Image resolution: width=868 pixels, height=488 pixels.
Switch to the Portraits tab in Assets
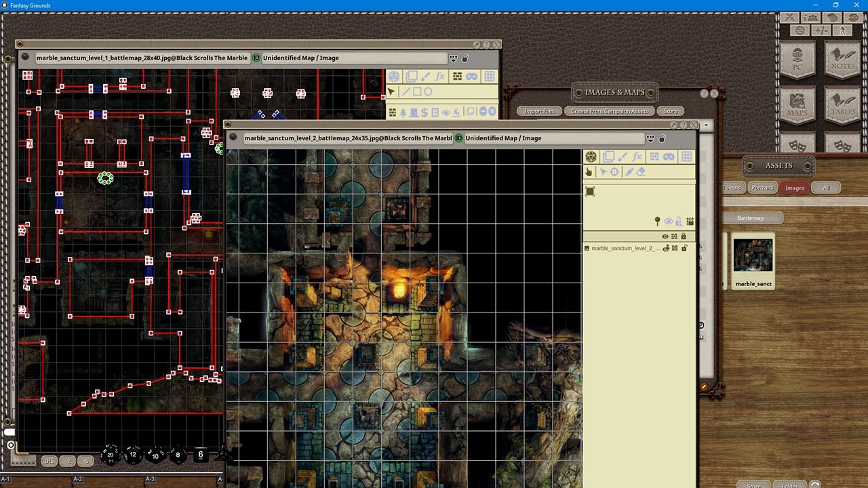click(762, 188)
